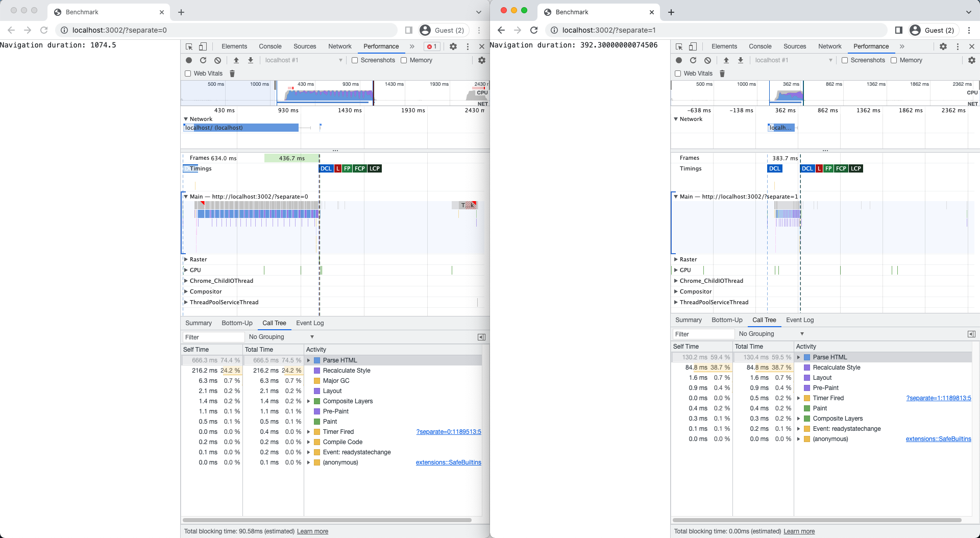Image resolution: width=980 pixels, height=538 pixels.
Task: Open right DevTools settings gear
Action: pyautogui.click(x=943, y=46)
